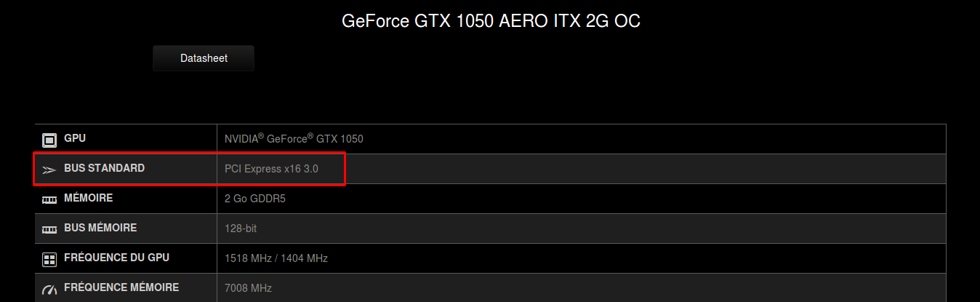Click the FRÉQUENCE MÉMOIRE label
Screen dimensions: 980x302
tap(121, 287)
